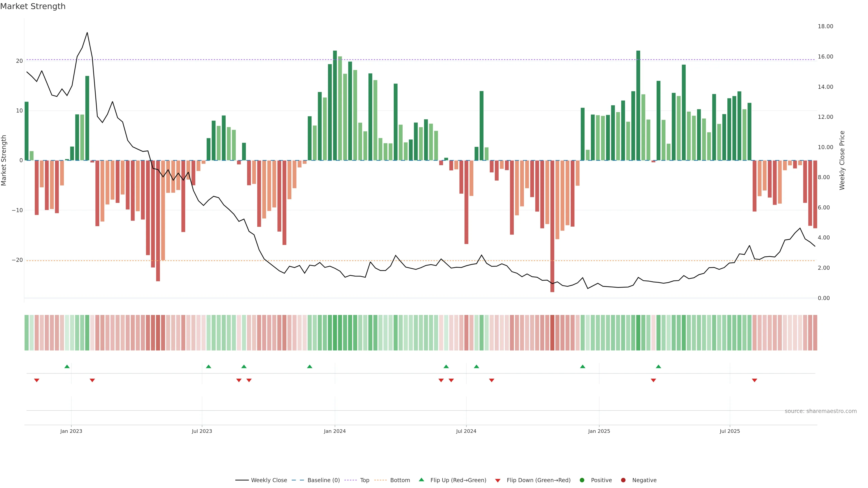This screenshot has width=868, height=488.
Task: Click the red Flip Down triangle in legend
Action: (498, 481)
